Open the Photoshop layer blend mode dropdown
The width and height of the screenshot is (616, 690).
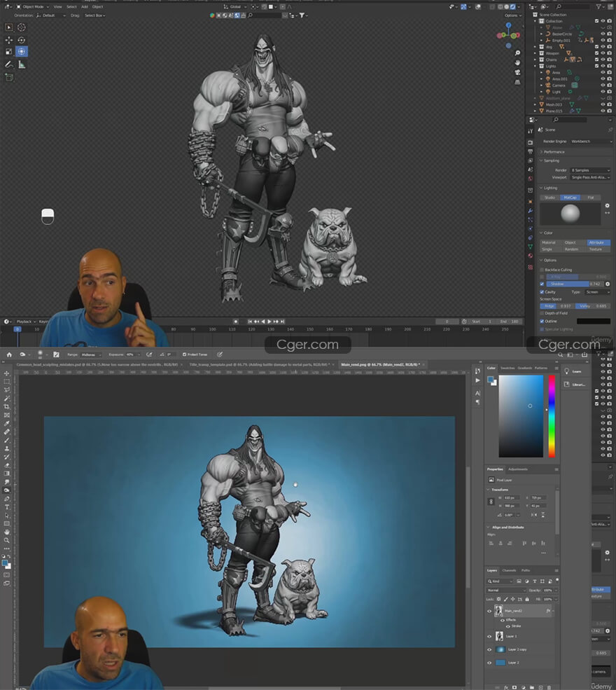506,590
